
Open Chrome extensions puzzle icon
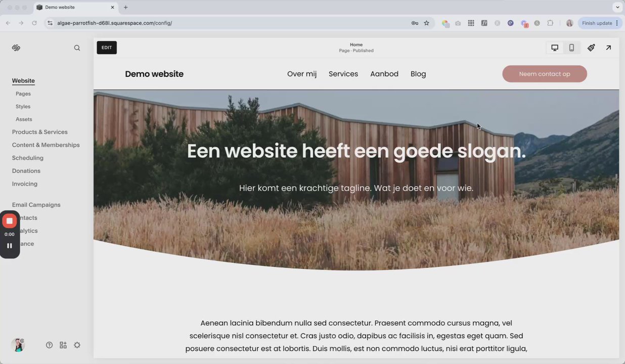coord(550,23)
